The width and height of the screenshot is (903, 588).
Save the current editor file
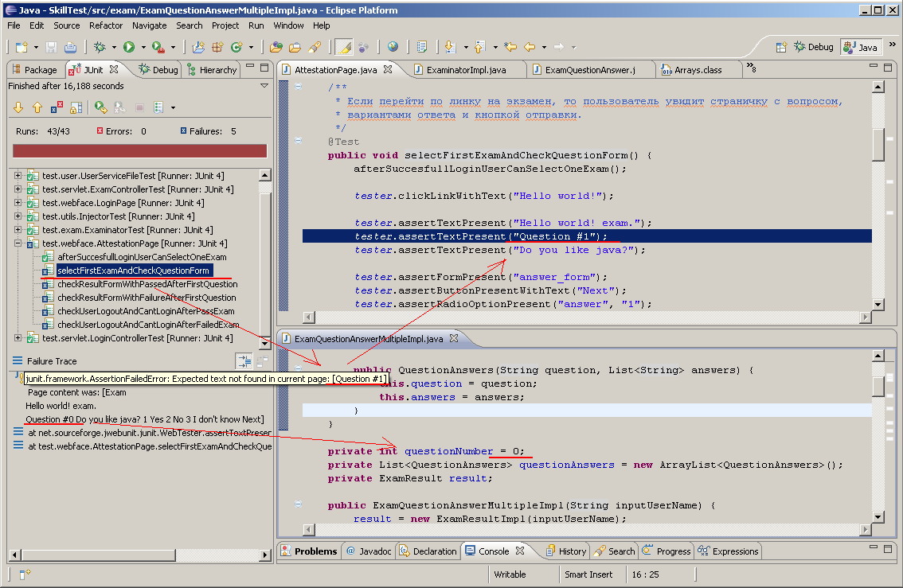50,46
